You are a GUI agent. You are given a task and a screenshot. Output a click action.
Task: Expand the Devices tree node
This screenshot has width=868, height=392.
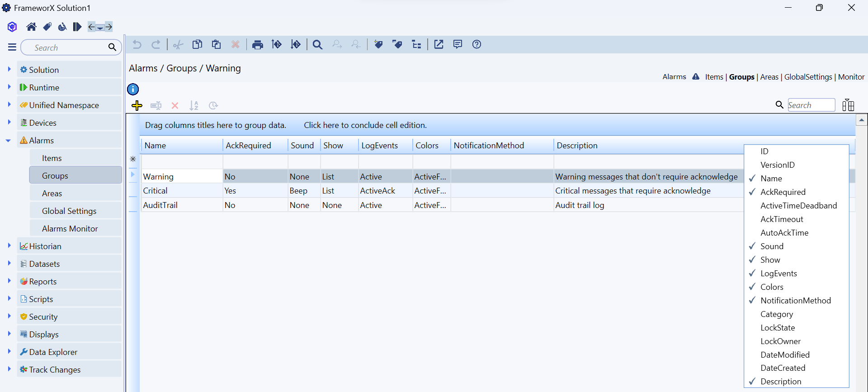point(9,123)
